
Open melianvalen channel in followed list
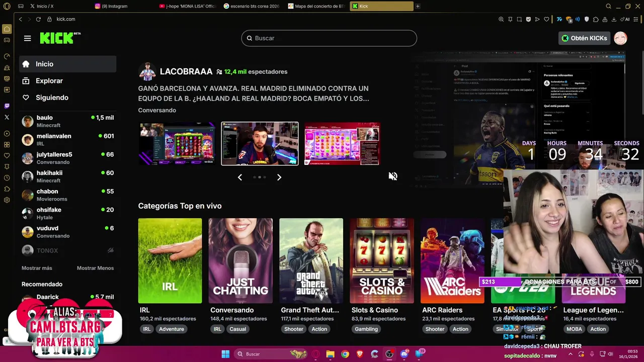(68, 139)
